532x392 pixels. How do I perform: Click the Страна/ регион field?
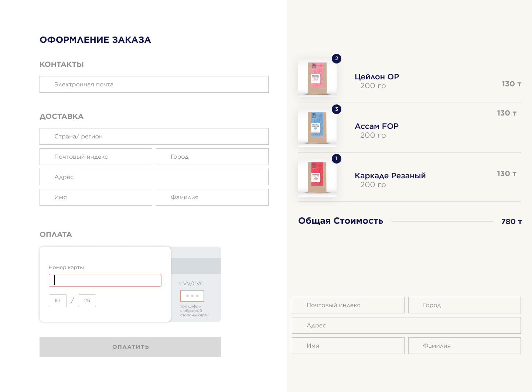tap(154, 137)
